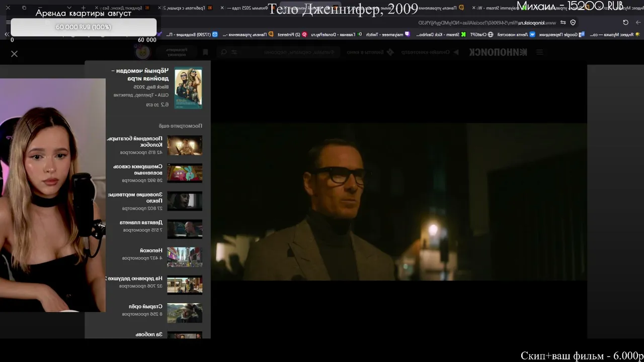The width and height of the screenshot is (644, 362).
Task: Click the 8 256 просмотров view count
Action: (142, 314)
